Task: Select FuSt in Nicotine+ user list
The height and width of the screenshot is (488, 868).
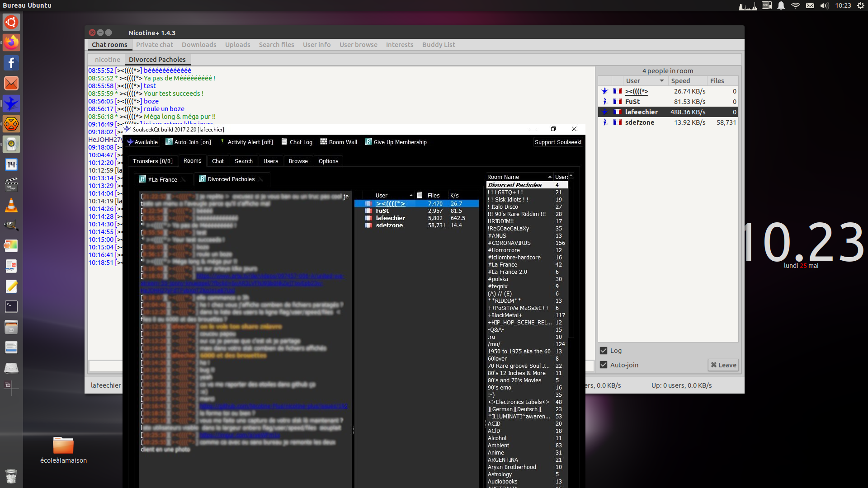Action: pyautogui.click(x=668, y=102)
